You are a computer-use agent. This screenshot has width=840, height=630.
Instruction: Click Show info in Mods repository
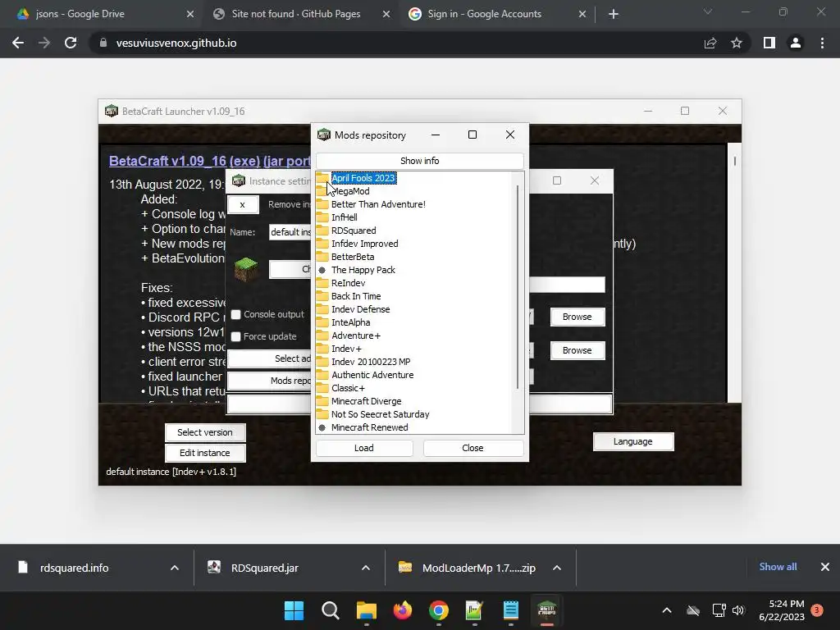coord(419,161)
